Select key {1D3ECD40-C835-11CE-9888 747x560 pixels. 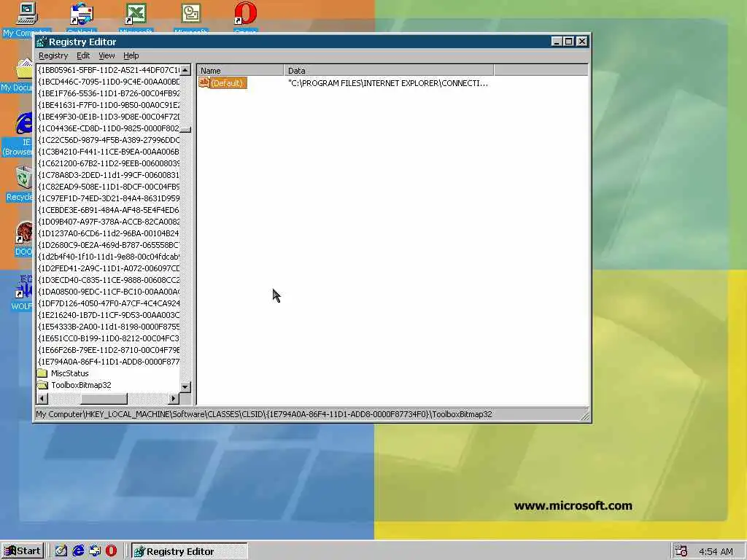109,280
